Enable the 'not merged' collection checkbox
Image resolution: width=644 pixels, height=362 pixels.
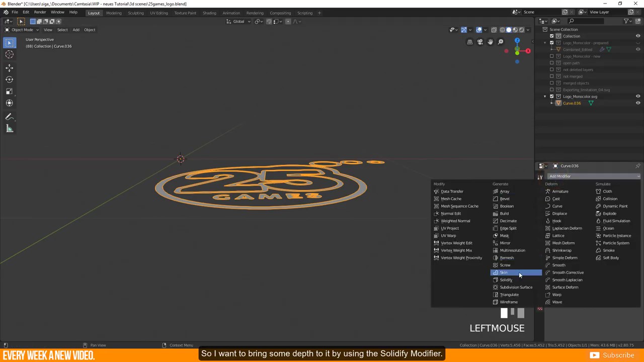click(551, 76)
